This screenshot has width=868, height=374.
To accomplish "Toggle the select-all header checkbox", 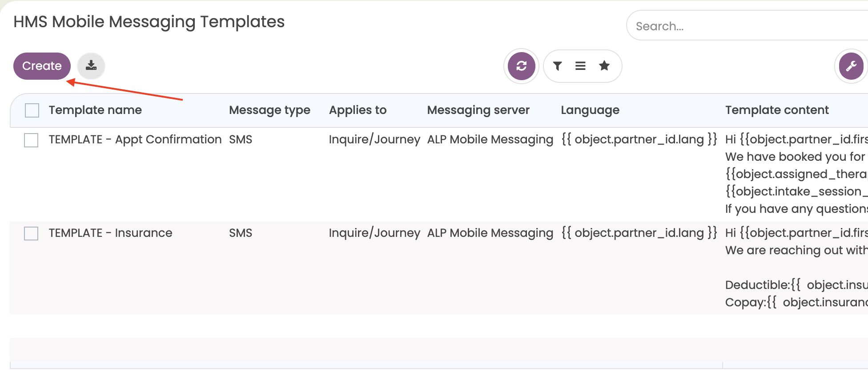I will pyautogui.click(x=32, y=110).
